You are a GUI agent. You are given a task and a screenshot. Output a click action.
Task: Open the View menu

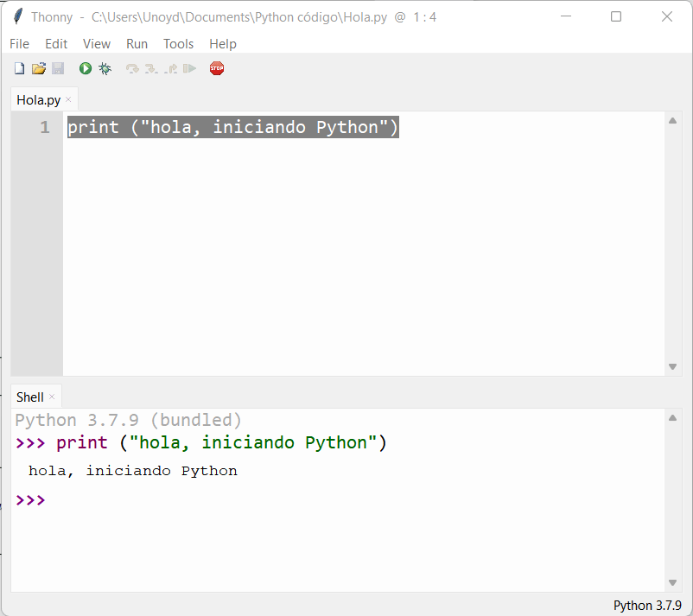click(x=97, y=44)
